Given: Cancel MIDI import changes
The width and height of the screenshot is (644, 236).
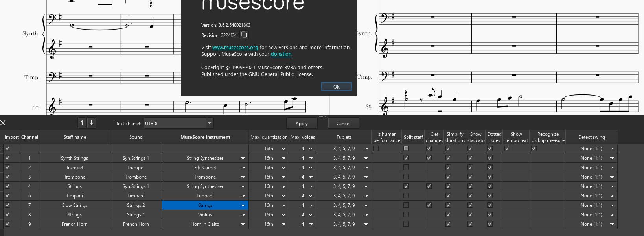Looking at the screenshot, I should [343, 123].
